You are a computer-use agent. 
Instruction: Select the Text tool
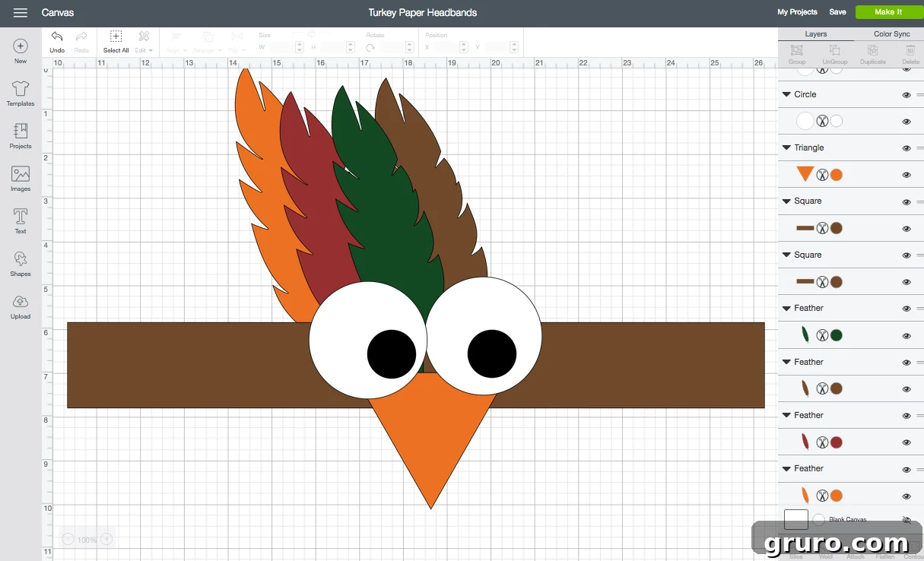click(x=21, y=221)
